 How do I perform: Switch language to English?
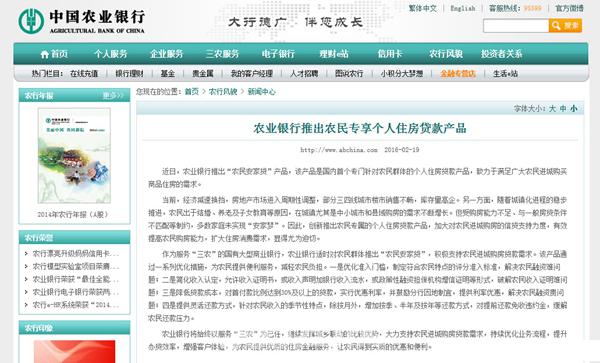(463, 8)
